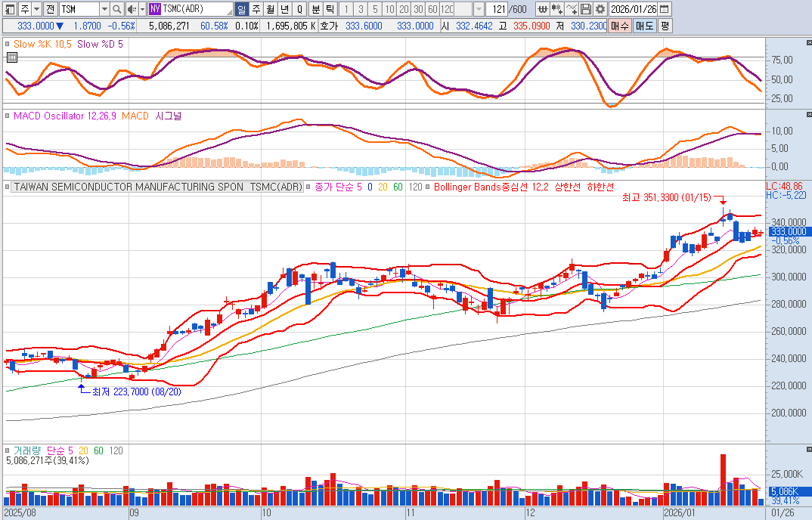Click the speaker sound icon

pos(132,9)
